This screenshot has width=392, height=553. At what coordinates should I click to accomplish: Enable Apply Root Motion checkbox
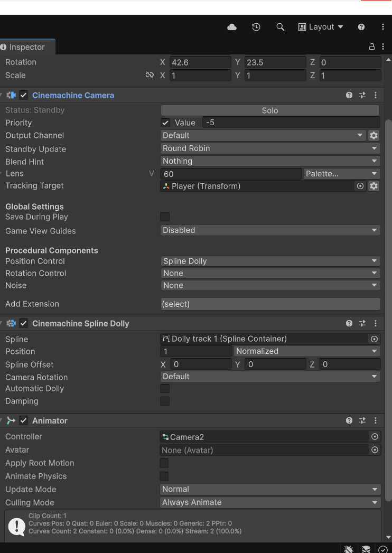click(164, 463)
